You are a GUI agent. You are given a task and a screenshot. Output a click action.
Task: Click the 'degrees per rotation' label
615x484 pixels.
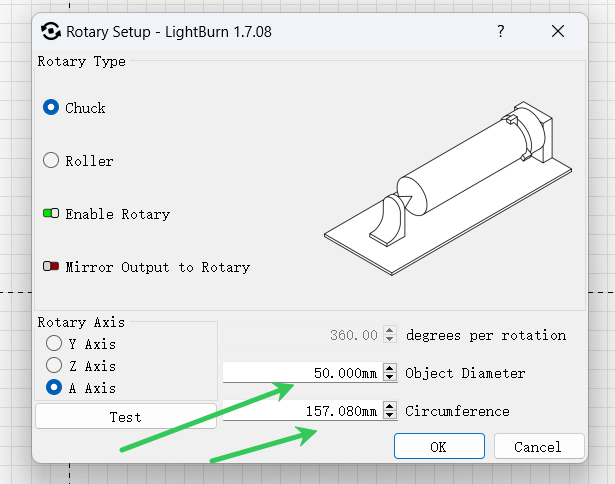coord(486,335)
